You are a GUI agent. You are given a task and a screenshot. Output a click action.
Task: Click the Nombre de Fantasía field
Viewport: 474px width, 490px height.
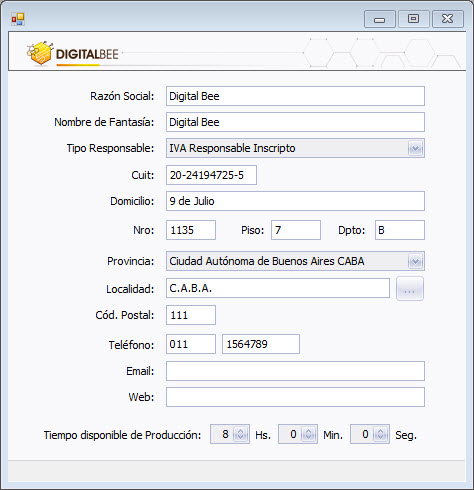coord(295,122)
